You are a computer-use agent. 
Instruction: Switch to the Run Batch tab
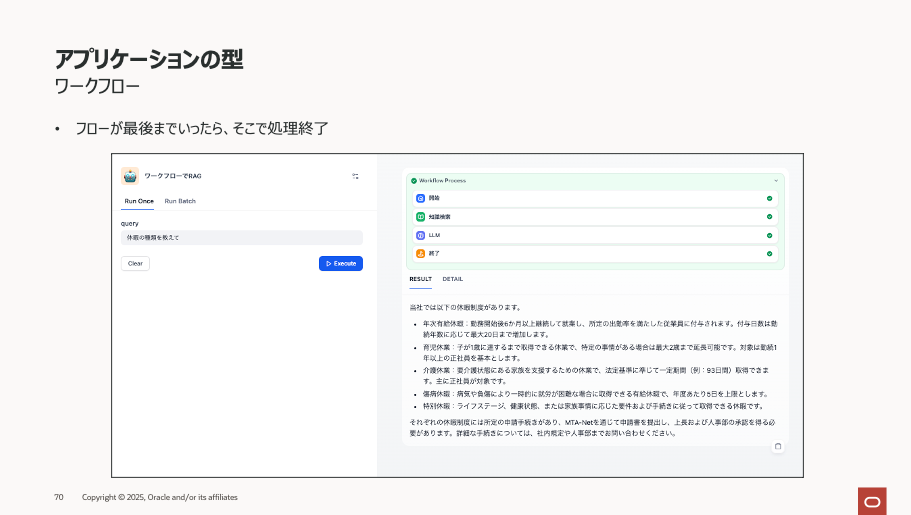coord(180,201)
